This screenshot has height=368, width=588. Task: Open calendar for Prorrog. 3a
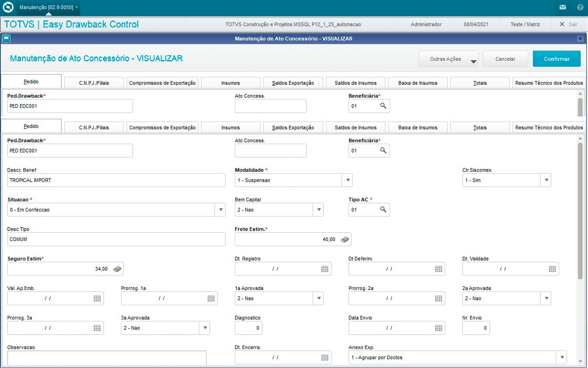97,328
